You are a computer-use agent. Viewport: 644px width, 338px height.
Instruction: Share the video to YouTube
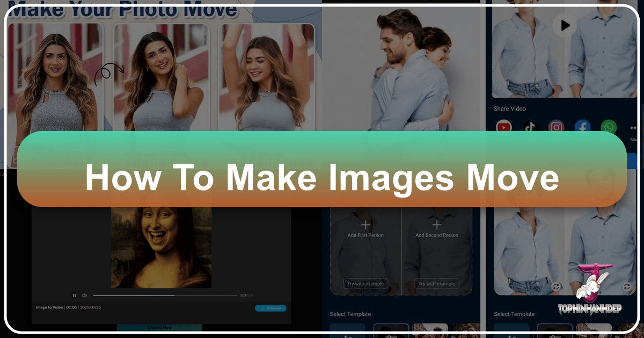504,126
